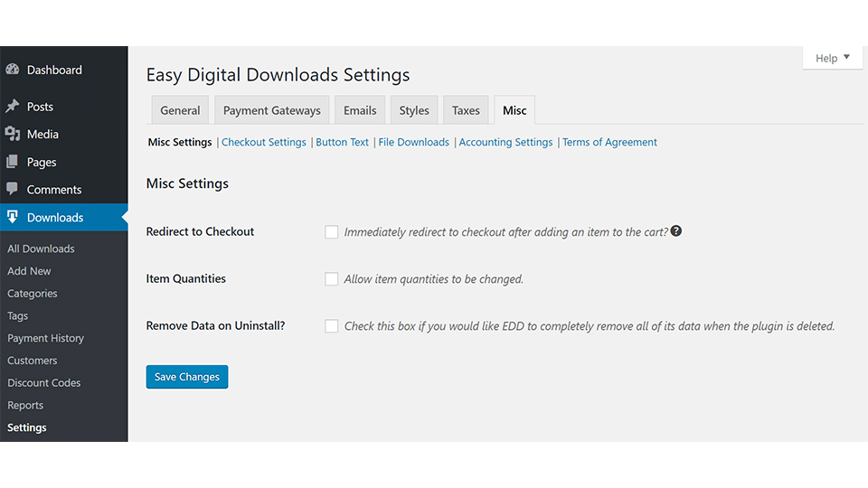
Task: Click the Comments speech bubble icon
Action: pos(12,189)
